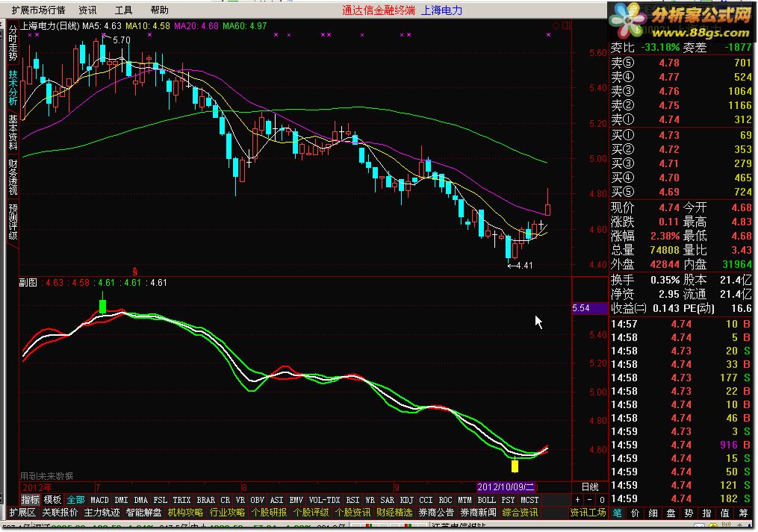Click the green signal marker in the sub-chart
Image resolution: width=758 pixels, height=532 pixels.
click(102, 307)
